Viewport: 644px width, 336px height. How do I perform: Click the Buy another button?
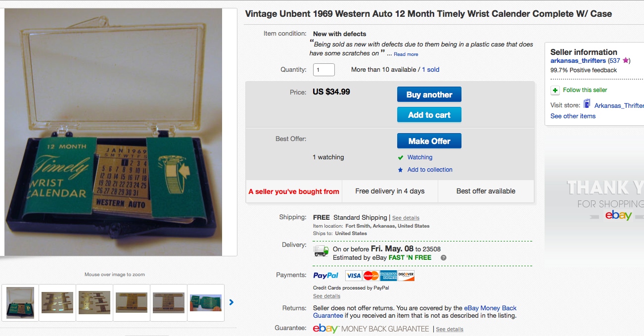coord(429,95)
